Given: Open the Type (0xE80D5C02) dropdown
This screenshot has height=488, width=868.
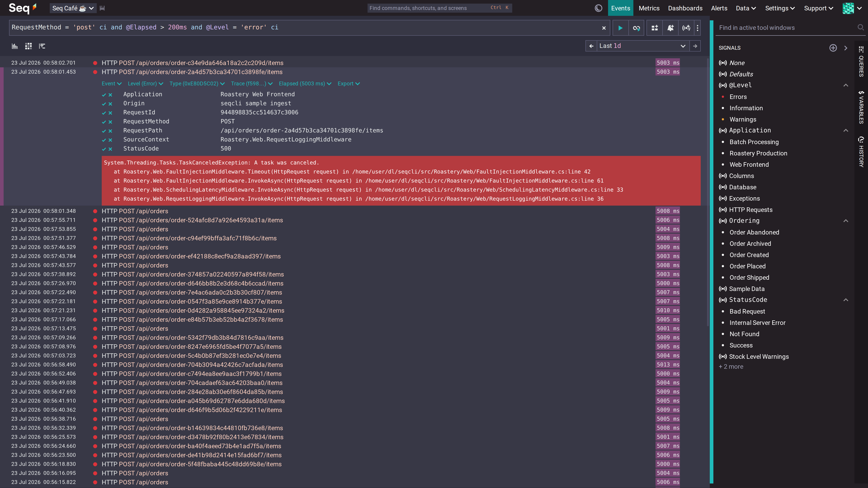Looking at the screenshot, I should click(197, 84).
